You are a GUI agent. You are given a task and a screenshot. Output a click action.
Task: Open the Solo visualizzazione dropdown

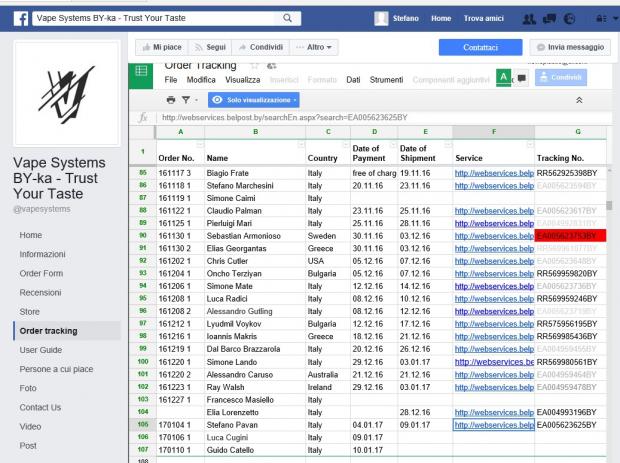pos(253,100)
